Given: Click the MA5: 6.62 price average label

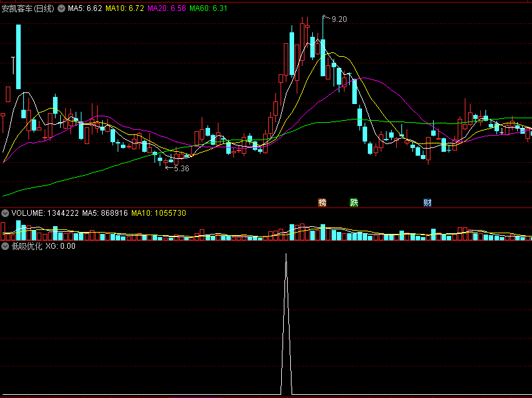Looking at the screenshot, I should pos(85,8).
